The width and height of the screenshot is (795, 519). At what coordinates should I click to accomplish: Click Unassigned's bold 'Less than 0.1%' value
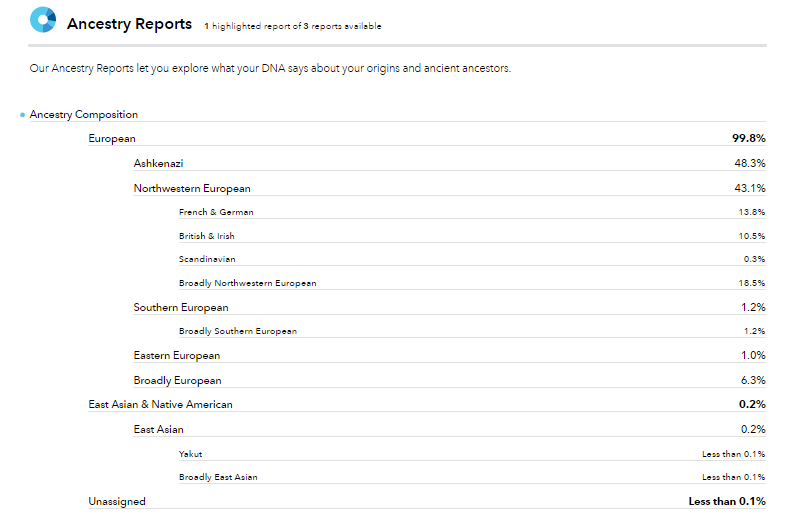click(x=727, y=501)
